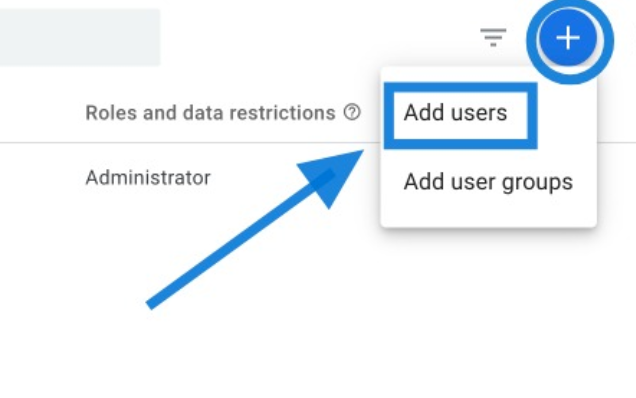Image resolution: width=636 pixels, height=398 pixels.
Task: Open the filter icon
Action: [x=493, y=37]
